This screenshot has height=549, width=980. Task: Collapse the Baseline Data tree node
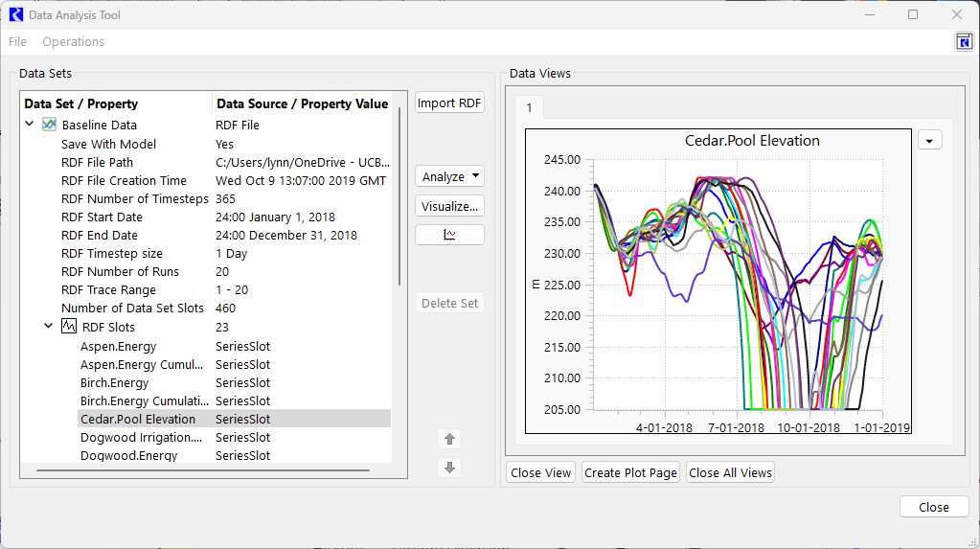(30, 125)
